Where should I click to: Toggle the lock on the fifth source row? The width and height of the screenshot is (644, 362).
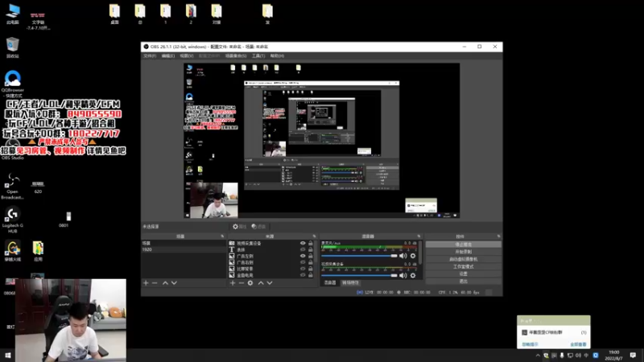coord(311,269)
